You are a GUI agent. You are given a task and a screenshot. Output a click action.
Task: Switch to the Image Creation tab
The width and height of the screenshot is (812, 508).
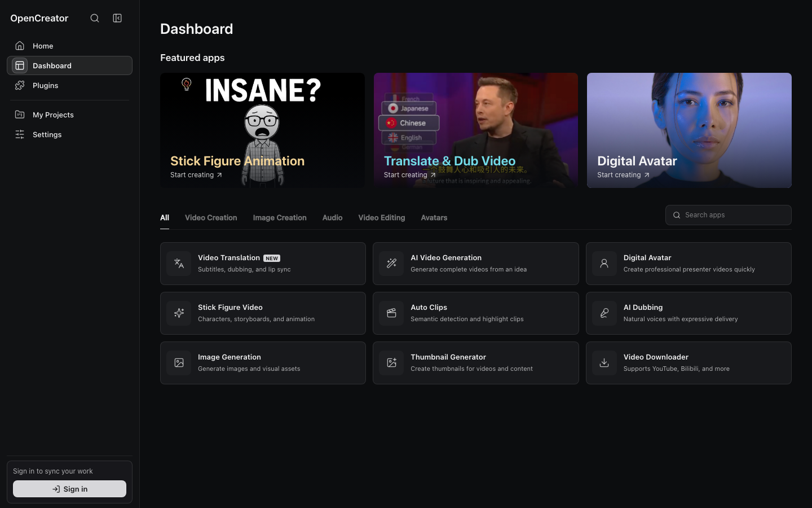[280, 218]
